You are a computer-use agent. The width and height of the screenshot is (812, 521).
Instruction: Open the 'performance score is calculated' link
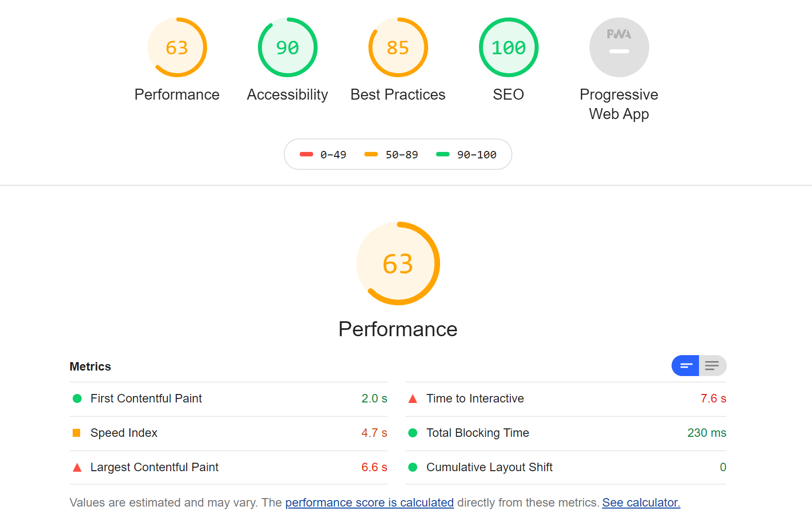369,503
